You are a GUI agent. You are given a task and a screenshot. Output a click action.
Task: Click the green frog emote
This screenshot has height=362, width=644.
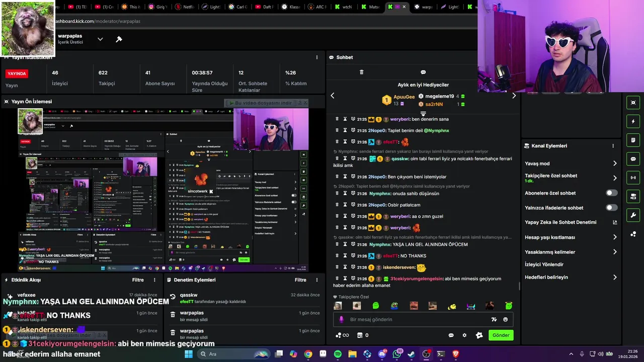tap(375, 306)
